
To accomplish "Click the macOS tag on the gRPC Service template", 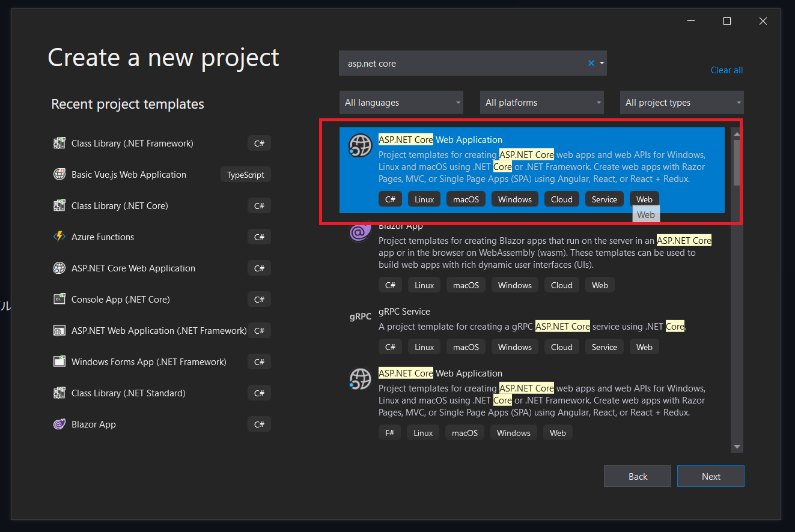I will 466,347.
